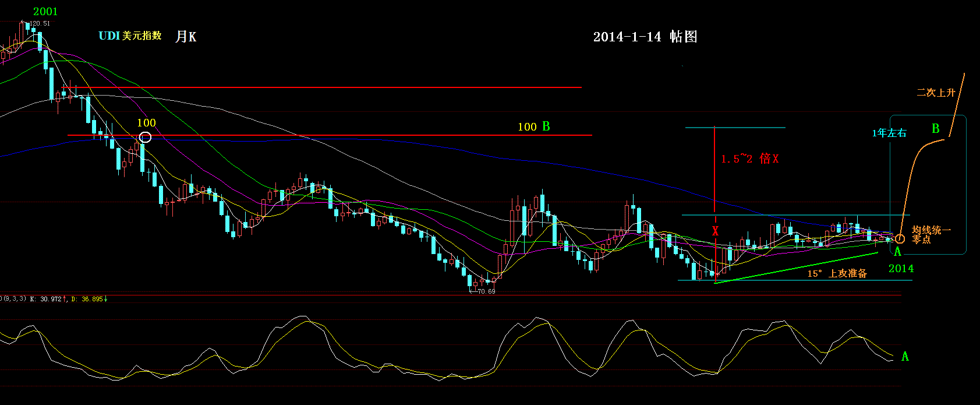The width and height of the screenshot is (980, 405).
Task: Click the 15° 上攻准备 trendline label
Action: coord(837,273)
